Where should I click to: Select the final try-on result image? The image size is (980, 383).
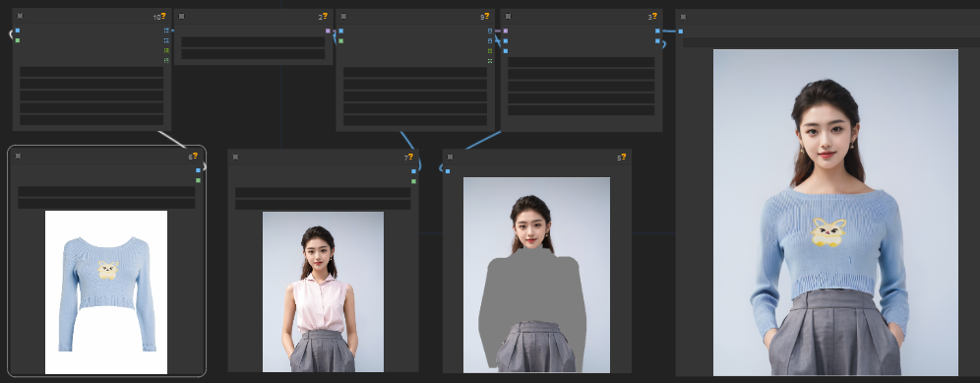pos(835,213)
